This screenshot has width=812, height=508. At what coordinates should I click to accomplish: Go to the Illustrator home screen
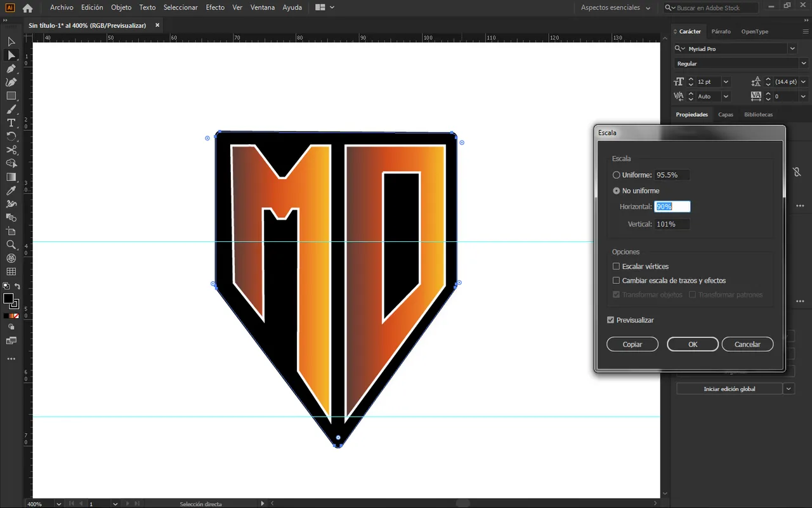tap(27, 8)
